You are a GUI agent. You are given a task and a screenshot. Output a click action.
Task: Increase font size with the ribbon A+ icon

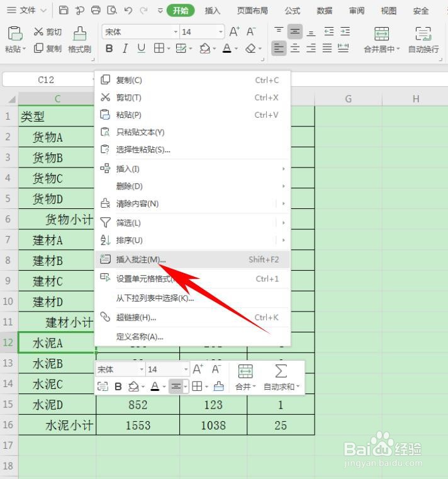pyautogui.click(x=235, y=31)
